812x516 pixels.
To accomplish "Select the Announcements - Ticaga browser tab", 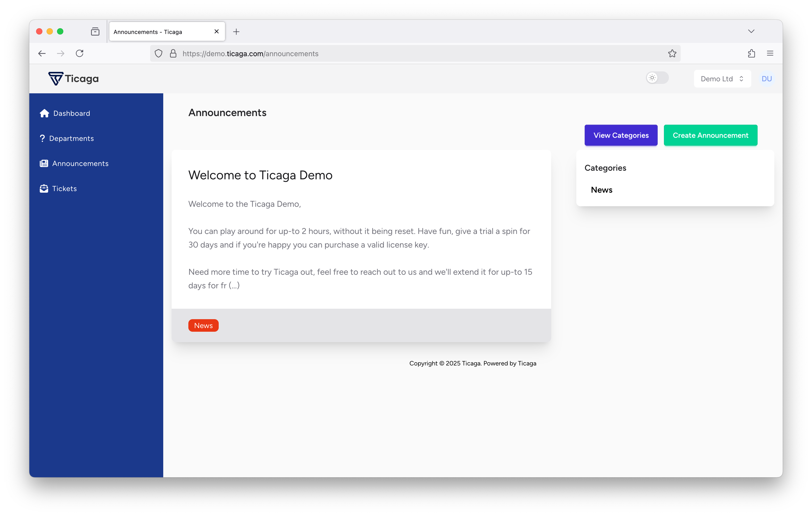I will [162, 32].
